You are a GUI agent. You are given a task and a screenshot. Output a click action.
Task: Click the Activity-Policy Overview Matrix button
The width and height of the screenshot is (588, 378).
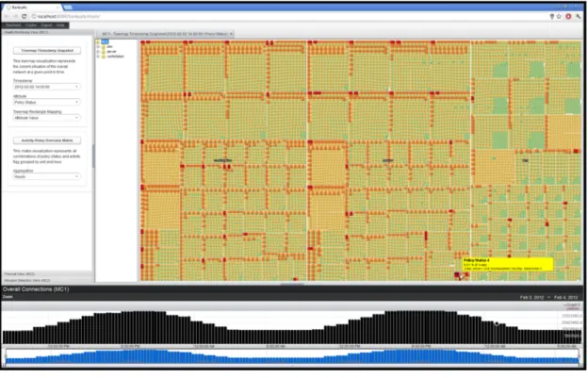(x=47, y=140)
